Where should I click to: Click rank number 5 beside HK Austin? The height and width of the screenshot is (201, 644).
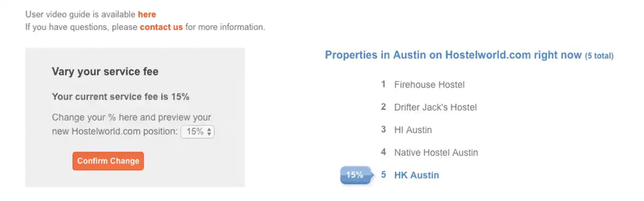[383, 175]
